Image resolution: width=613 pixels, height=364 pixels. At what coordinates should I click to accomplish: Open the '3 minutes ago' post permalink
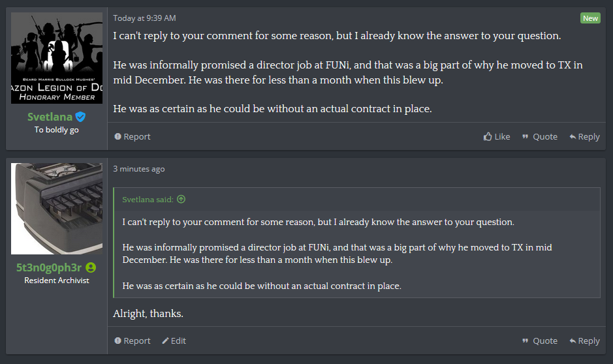(x=139, y=169)
